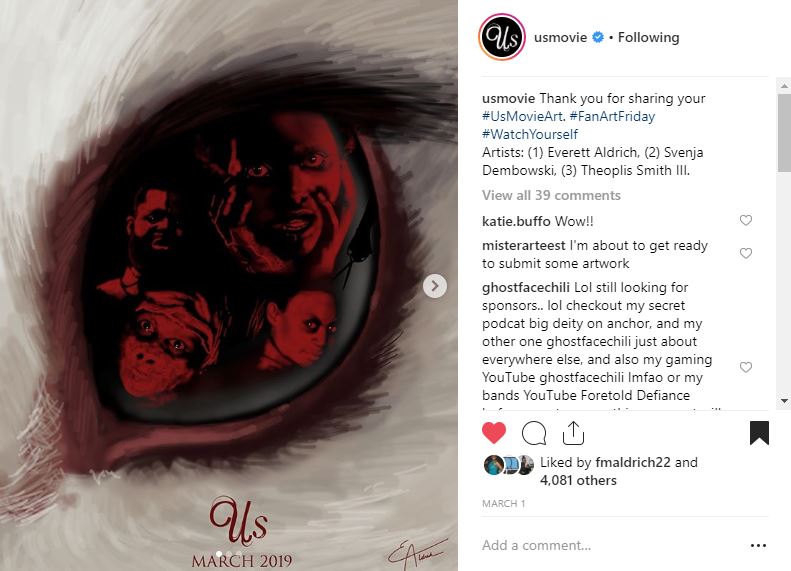Open hashtag #UsMovieArt
The height and width of the screenshot is (571, 791).
(523, 117)
